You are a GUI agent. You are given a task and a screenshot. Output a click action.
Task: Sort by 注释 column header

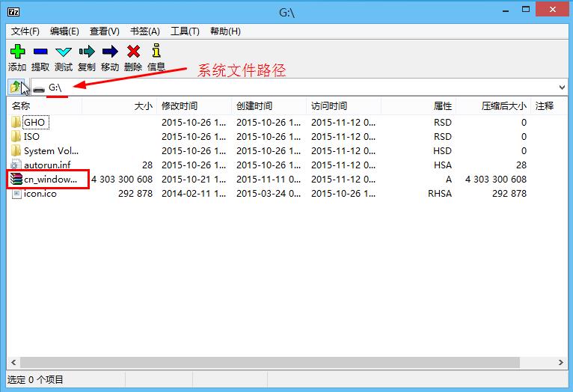point(549,106)
